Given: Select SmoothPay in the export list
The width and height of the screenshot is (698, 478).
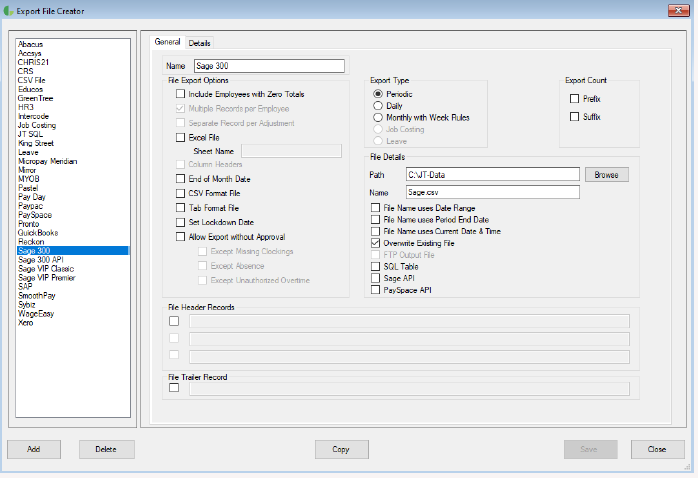Looking at the screenshot, I should point(73,296).
